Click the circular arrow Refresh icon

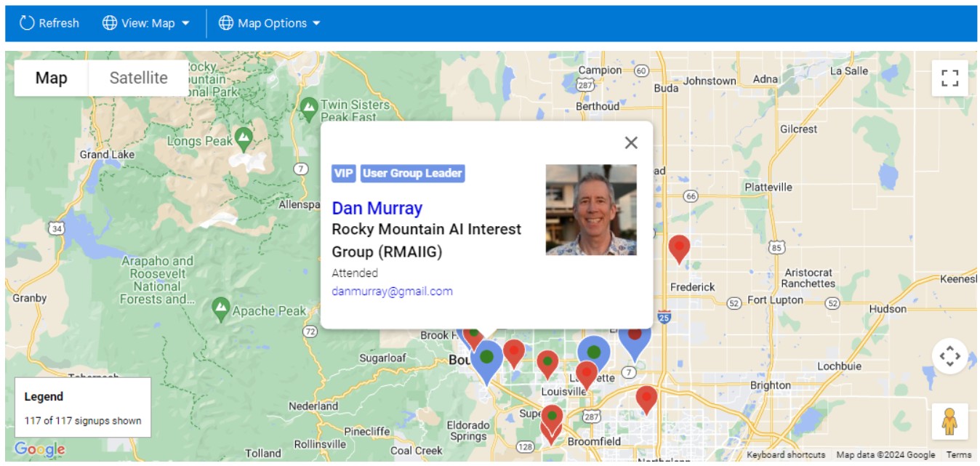click(x=27, y=23)
